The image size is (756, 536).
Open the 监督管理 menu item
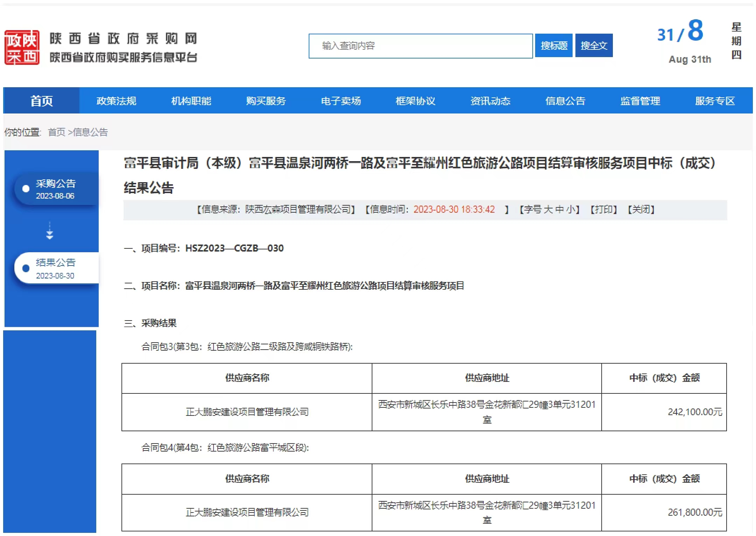640,101
